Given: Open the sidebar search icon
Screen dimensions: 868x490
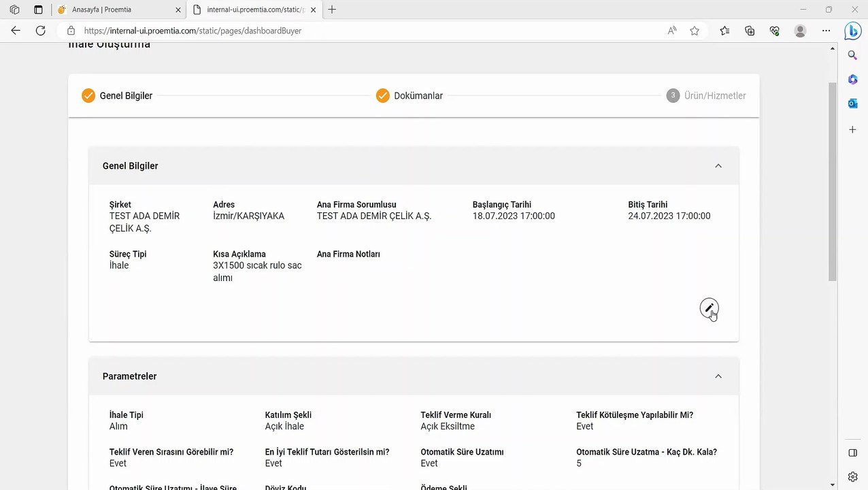Looking at the screenshot, I should tap(852, 55).
